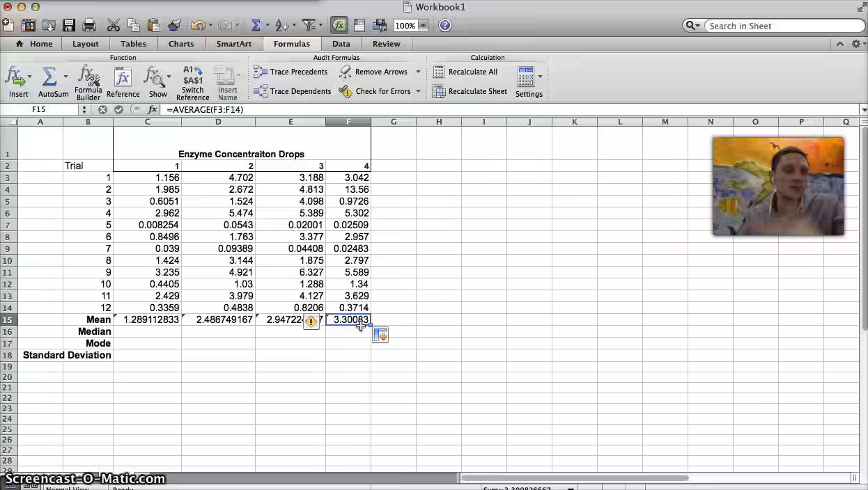The image size is (868, 490).
Task: Create a new workbook from toolbar
Action: [x=8, y=26]
